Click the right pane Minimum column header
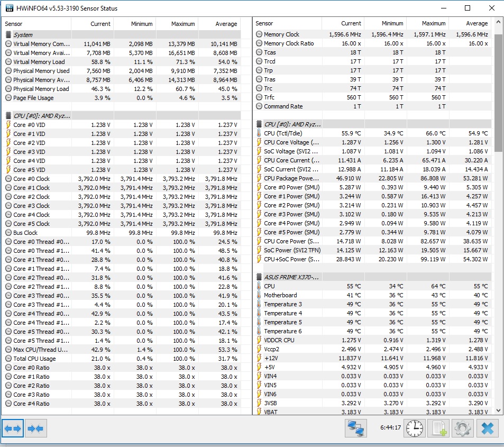Image resolution: width=504 pixels, height=447 pixels. (x=386, y=23)
